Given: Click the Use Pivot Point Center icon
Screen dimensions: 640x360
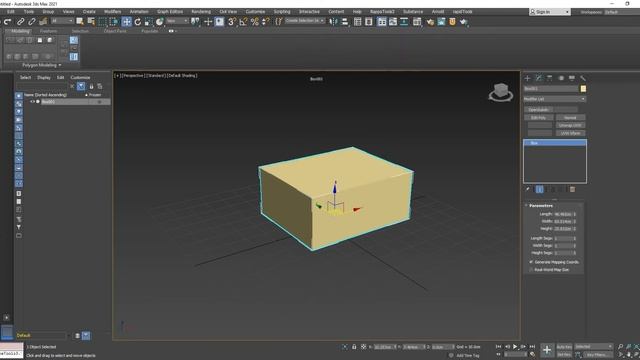Looking at the screenshot, I should point(196,22).
